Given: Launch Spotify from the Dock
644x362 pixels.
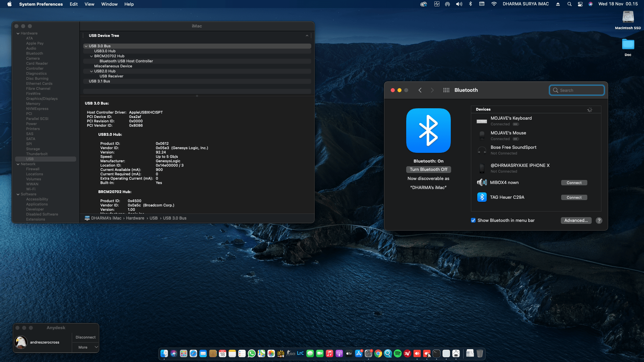Looking at the screenshot, I should tap(397, 354).
